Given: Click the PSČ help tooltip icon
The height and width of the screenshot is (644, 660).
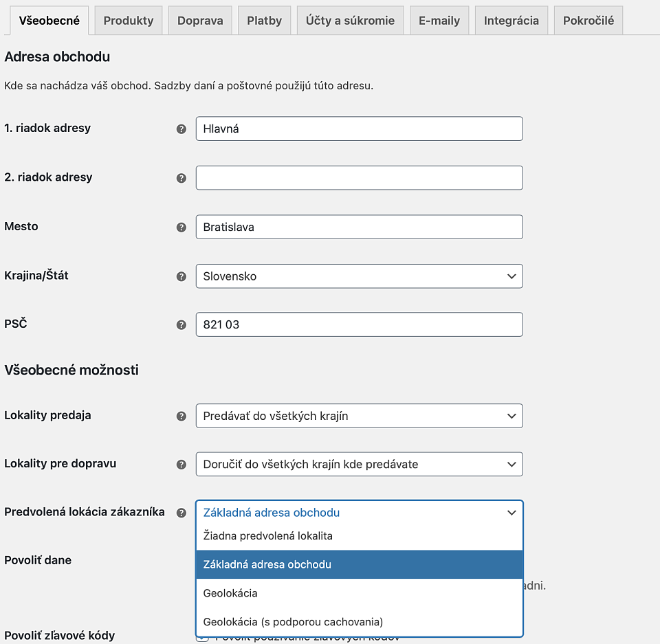Looking at the screenshot, I should click(181, 324).
